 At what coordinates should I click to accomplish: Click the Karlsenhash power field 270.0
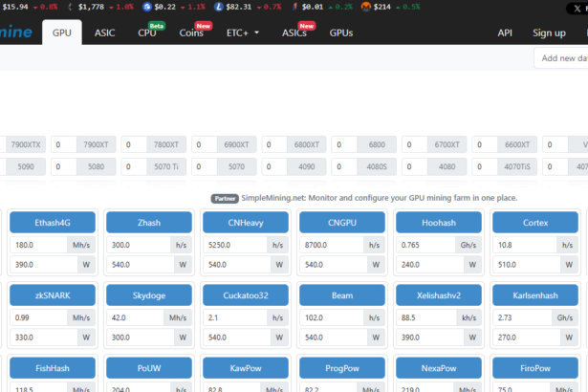tap(527, 338)
